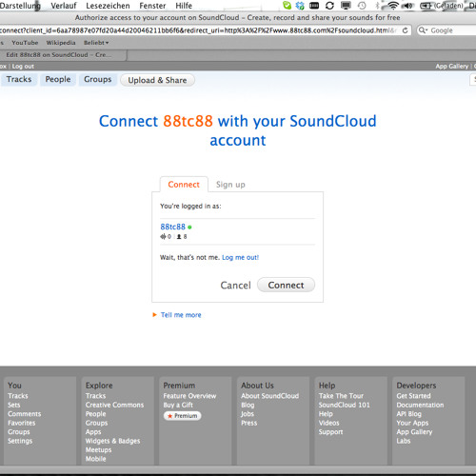Open Buy a Gift under Premium
The height and width of the screenshot is (476, 476).
click(x=178, y=405)
